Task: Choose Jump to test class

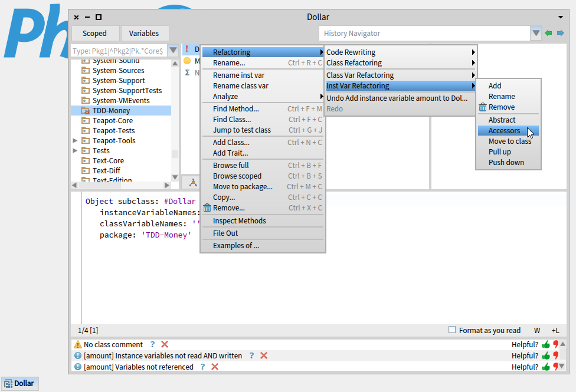Action: 263,130
